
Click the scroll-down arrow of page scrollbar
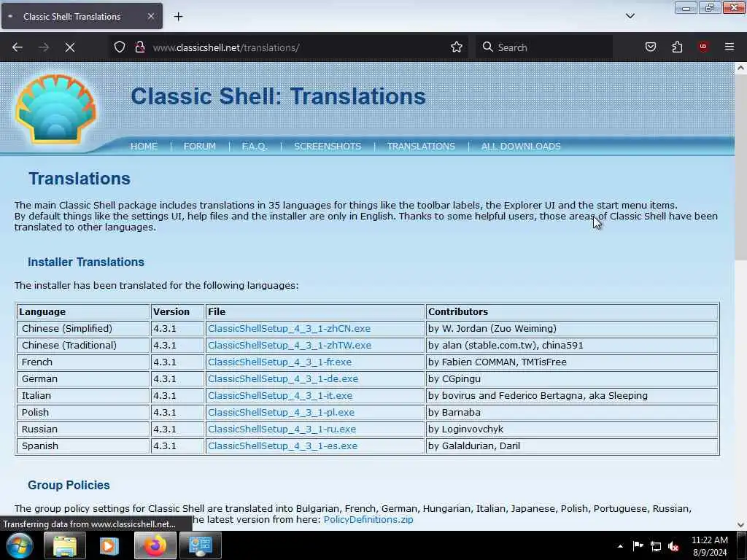(741, 525)
